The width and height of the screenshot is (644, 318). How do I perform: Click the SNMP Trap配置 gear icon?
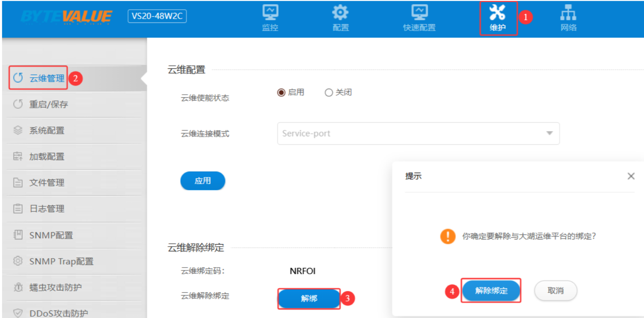18,261
